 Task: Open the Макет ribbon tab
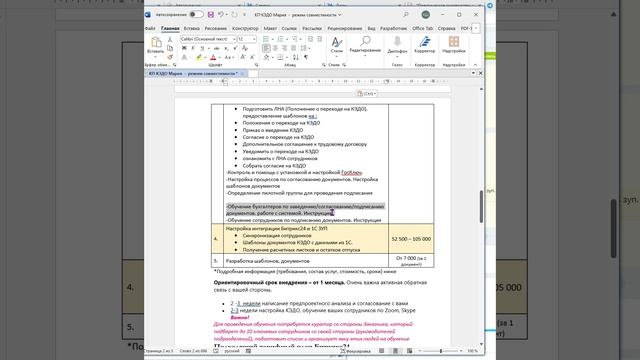pos(270,29)
